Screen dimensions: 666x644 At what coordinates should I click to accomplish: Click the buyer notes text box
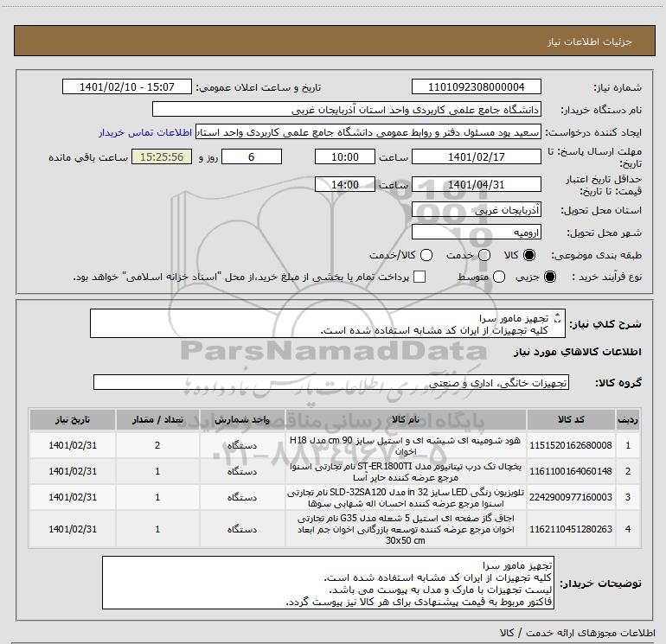coord(328,583)
